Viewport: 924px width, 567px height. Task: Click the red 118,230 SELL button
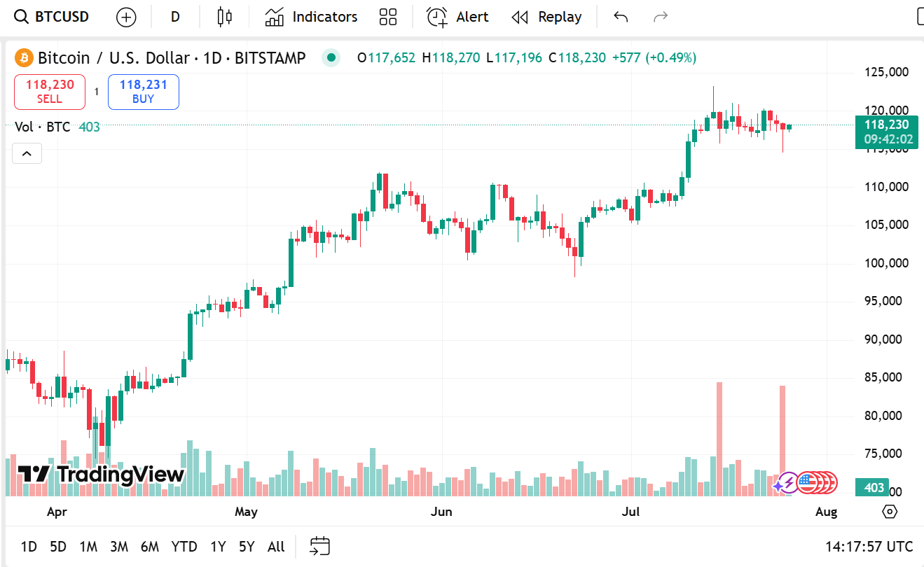(50, 92)
